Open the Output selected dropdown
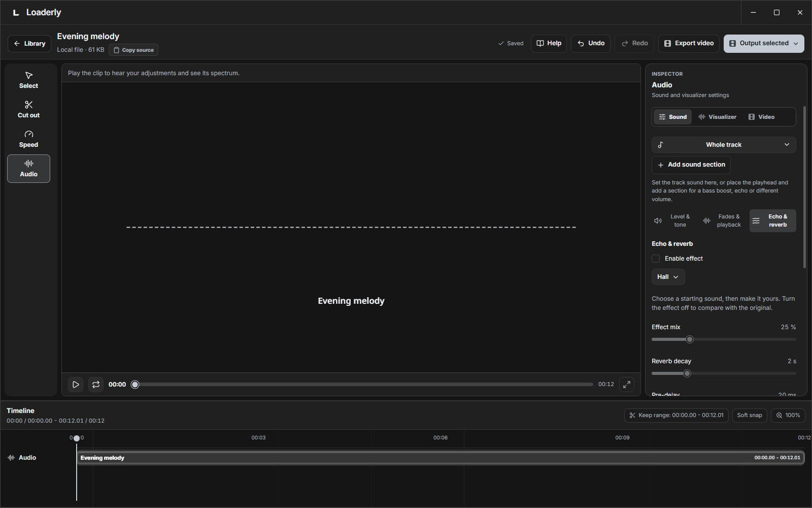Screen dimensions: 812x508 (764, 44)
